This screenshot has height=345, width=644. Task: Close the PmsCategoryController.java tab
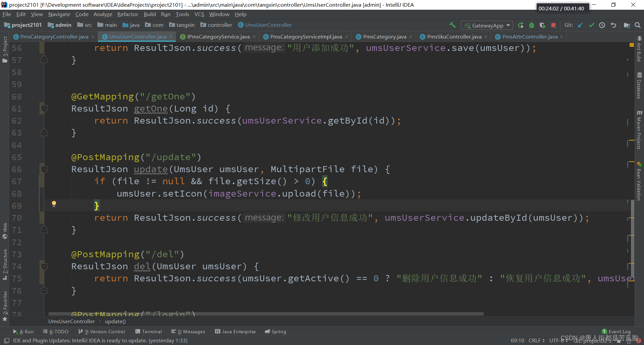tap(93, 37)
